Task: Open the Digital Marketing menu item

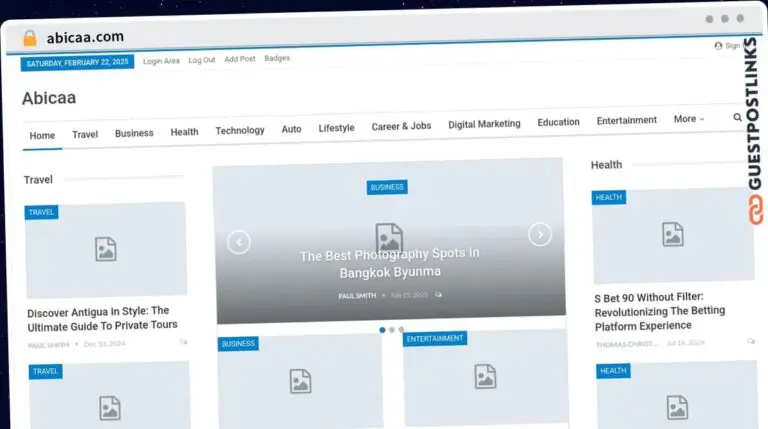Action: click(x=484, y=125)
